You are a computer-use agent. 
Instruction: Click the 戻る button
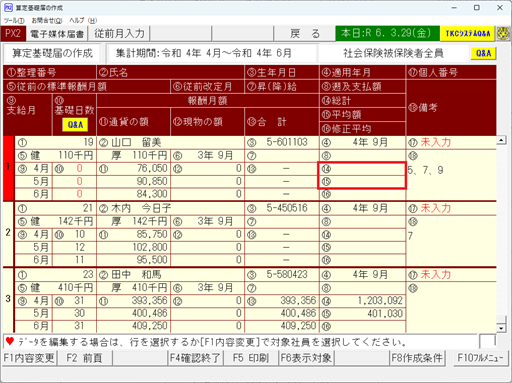pyautogui.click(x=305, y=34)
